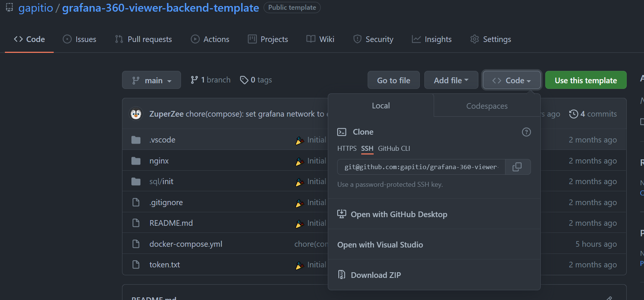Open the nginx folder

tap(159, 161)
